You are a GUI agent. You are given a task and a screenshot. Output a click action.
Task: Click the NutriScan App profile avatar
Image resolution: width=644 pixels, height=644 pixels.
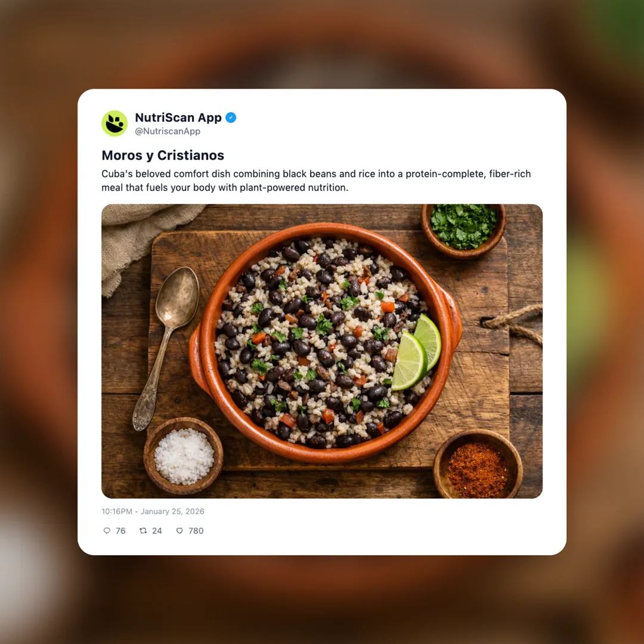click(114, 123)
